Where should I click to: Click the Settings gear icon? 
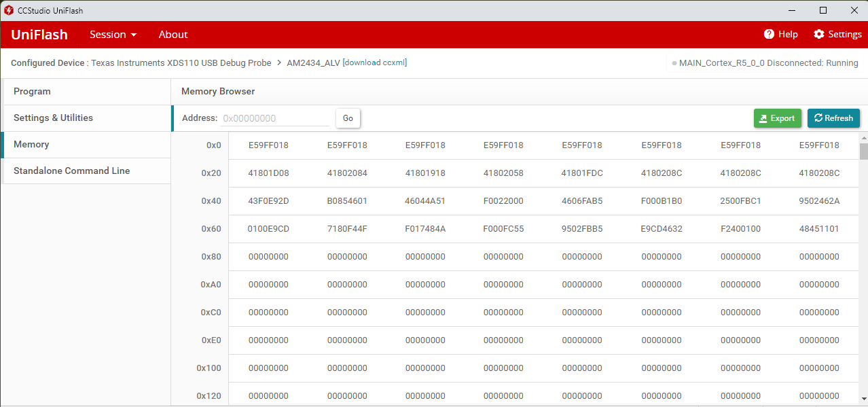[x=819, y=34]
